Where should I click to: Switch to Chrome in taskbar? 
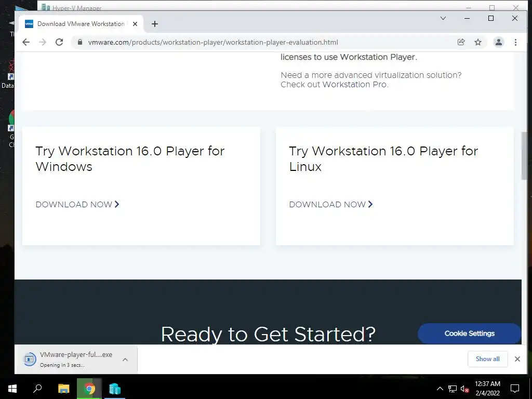pyautogui.click(x=89, y=389)
